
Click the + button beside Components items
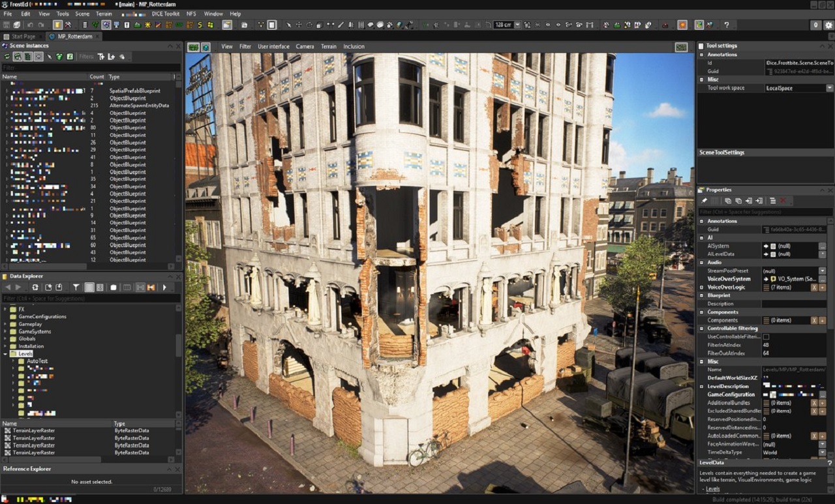tap(822, 321)
